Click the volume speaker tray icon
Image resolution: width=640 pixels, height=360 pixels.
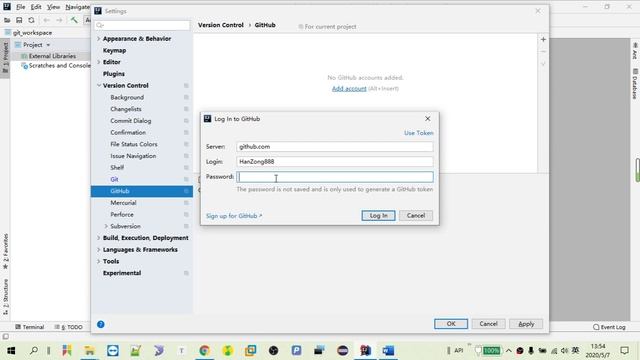(x=564, y=351)
